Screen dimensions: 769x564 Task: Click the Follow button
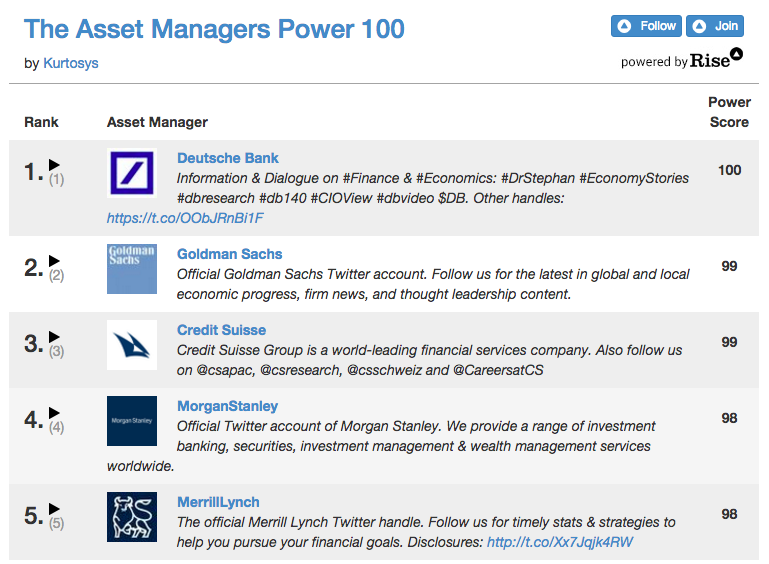click(x=646, y=26)
